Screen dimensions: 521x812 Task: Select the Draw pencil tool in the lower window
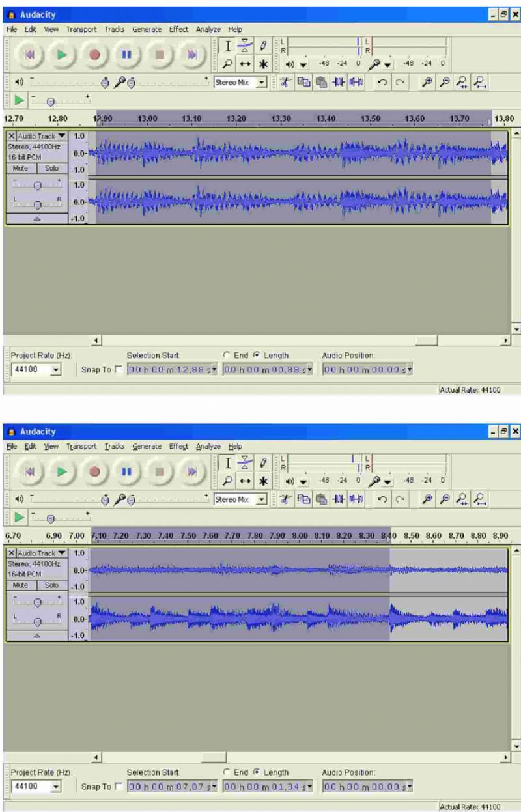[x=263, y=463]
